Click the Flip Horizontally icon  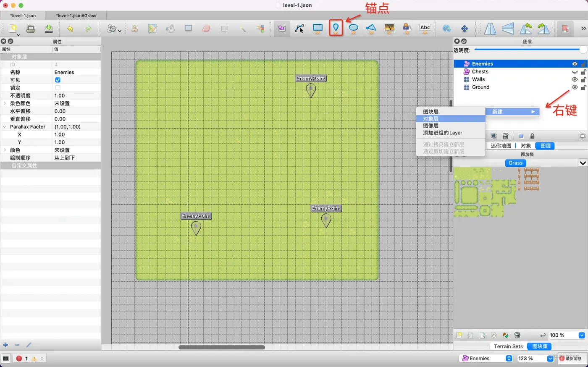pos(490,29)
